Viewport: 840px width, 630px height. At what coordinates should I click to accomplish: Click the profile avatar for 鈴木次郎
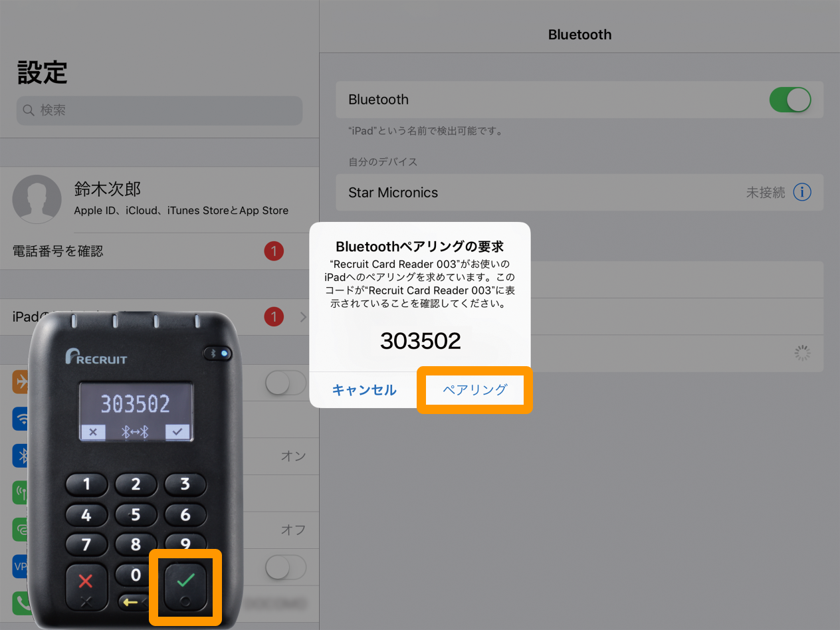click(x=37, y=199)
